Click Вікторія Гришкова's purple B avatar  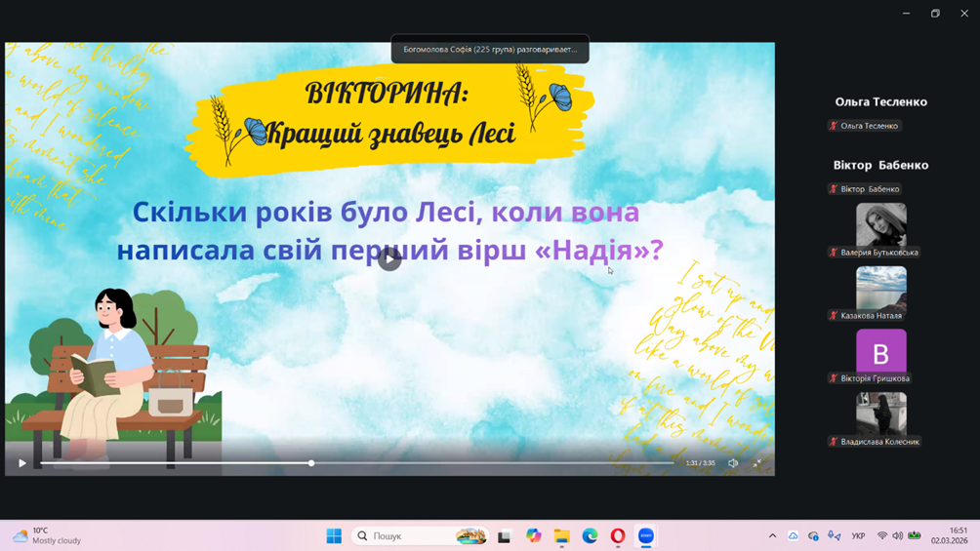(880, 352)
